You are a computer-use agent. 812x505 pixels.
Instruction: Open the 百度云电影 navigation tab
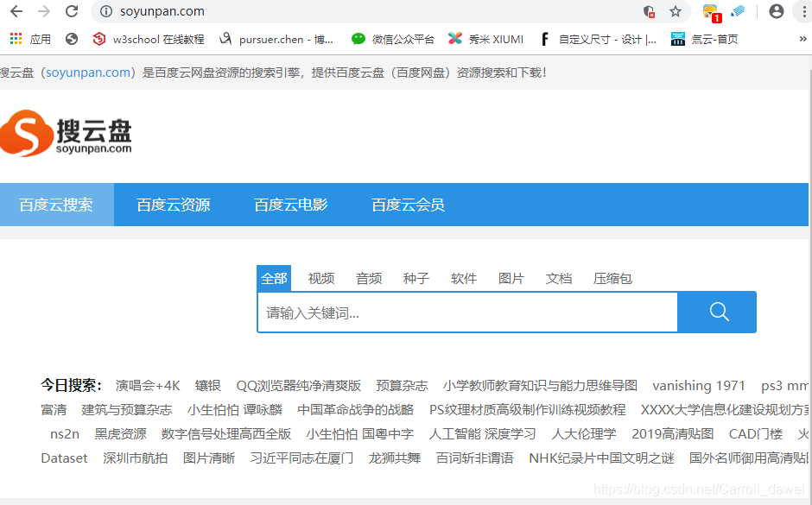tap(290, 205)
